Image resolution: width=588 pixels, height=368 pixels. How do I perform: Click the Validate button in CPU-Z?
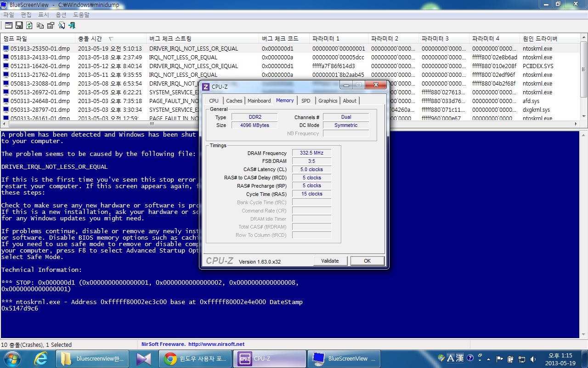(x=330, y=261)
